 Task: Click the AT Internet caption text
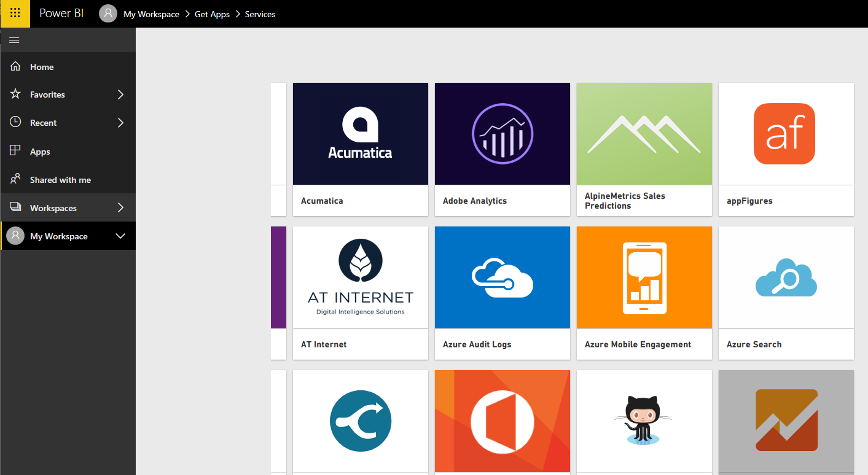click(x=324, y=344)
